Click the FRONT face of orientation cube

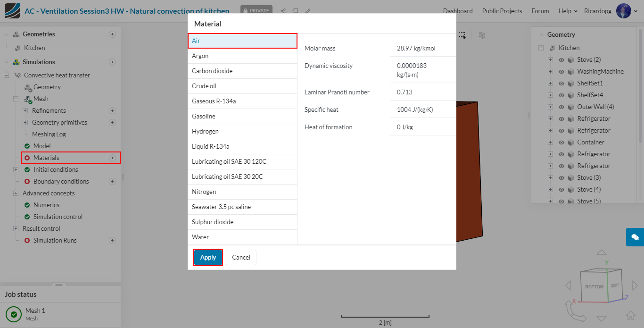pyautogui.click(x=615, y=285)
